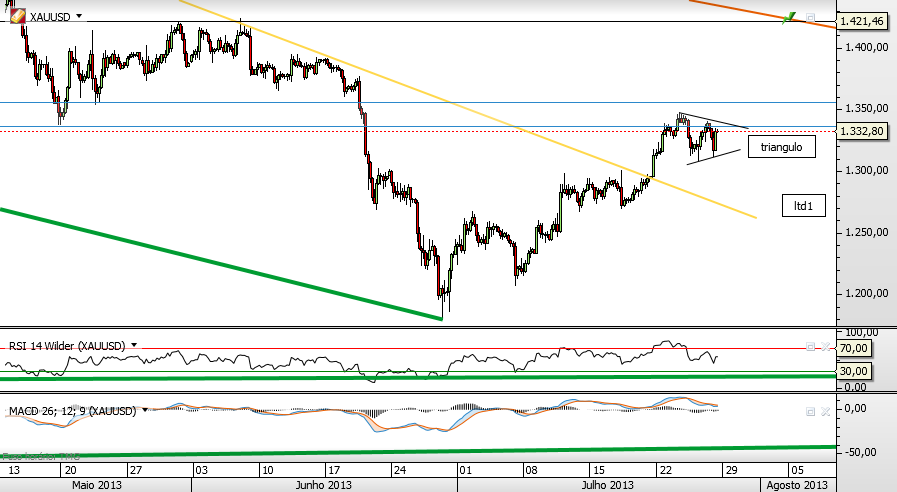Click the 1.332,80 current price tag
897x492 pixels.
click(862, 131)
